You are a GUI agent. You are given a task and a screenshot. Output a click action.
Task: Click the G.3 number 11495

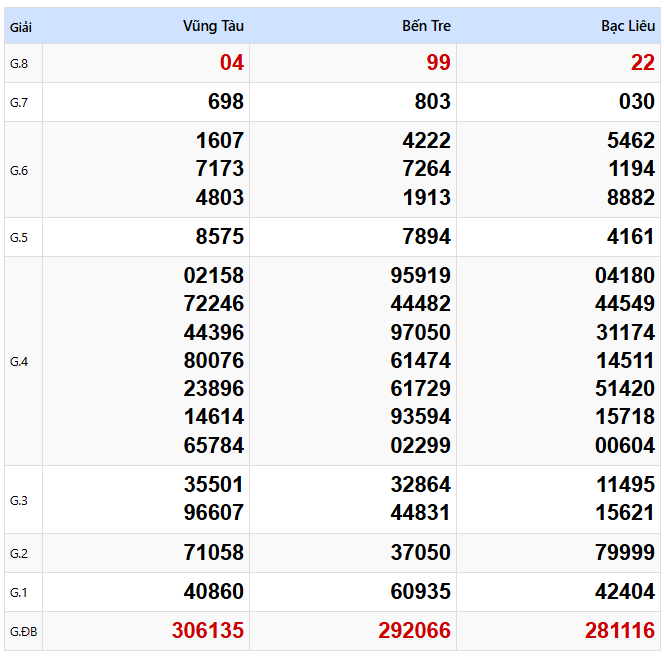[625, 485]
